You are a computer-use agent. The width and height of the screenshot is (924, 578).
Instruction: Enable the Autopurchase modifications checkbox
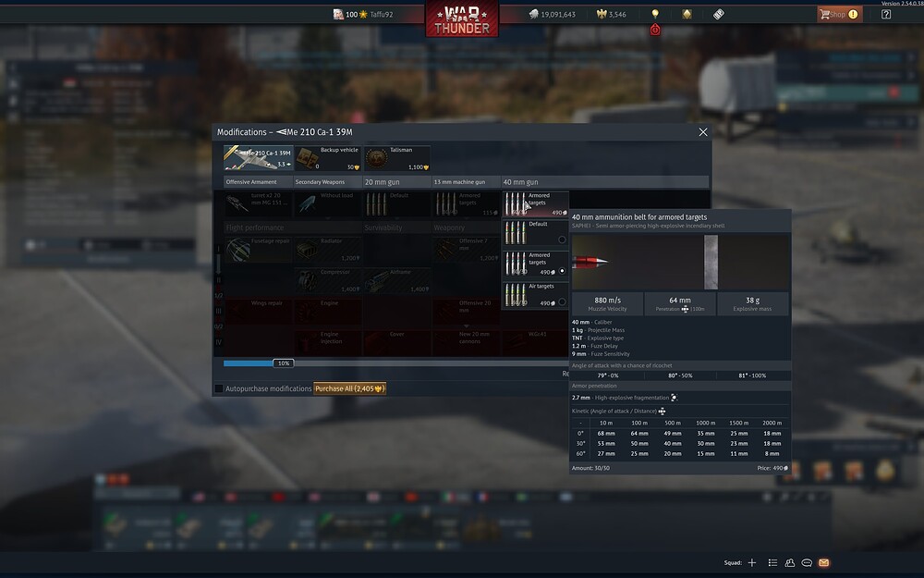pos(218,388)
